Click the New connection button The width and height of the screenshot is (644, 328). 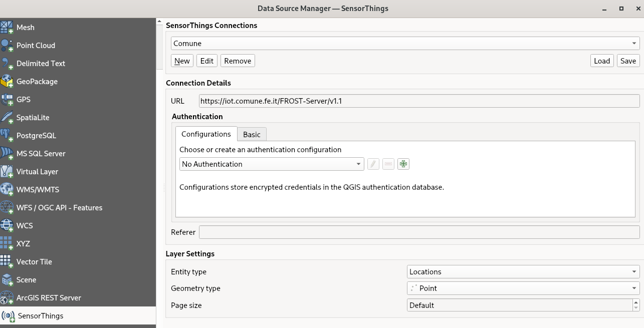click(x=182, y=61)
